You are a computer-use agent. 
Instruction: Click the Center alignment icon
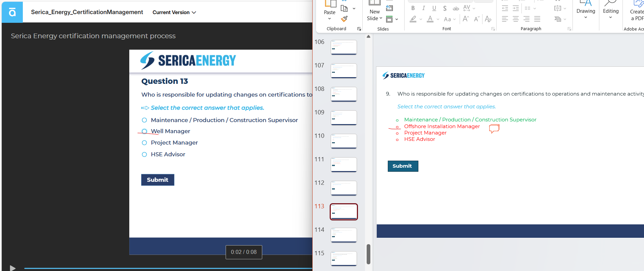click(516, 19)
